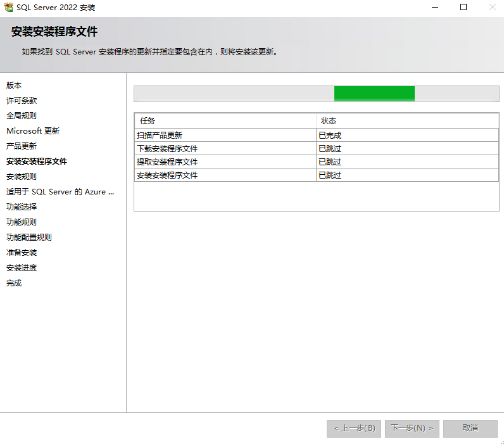This screenshot has height=444, width=504.
Task: Select the 功能配置规则 step
Action: pos(29,238)
